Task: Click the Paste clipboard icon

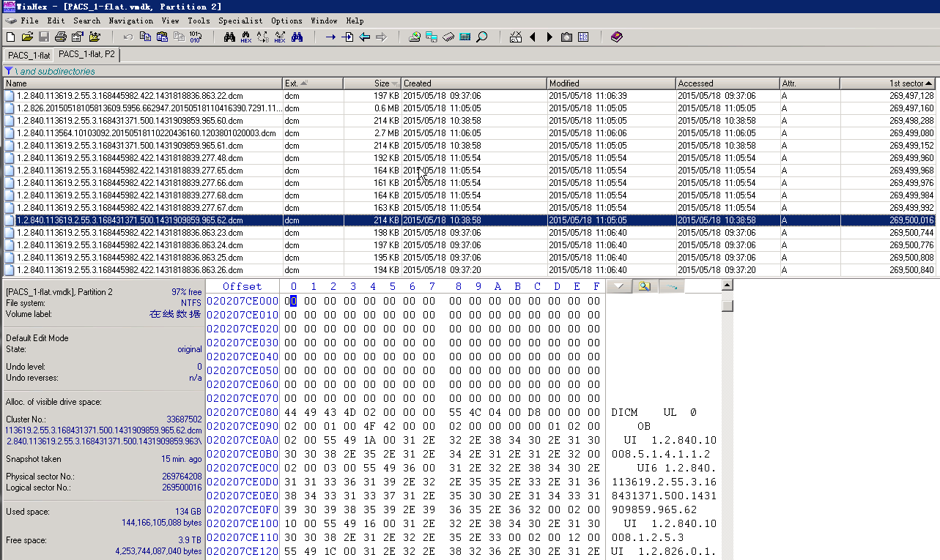Action: 162,37
